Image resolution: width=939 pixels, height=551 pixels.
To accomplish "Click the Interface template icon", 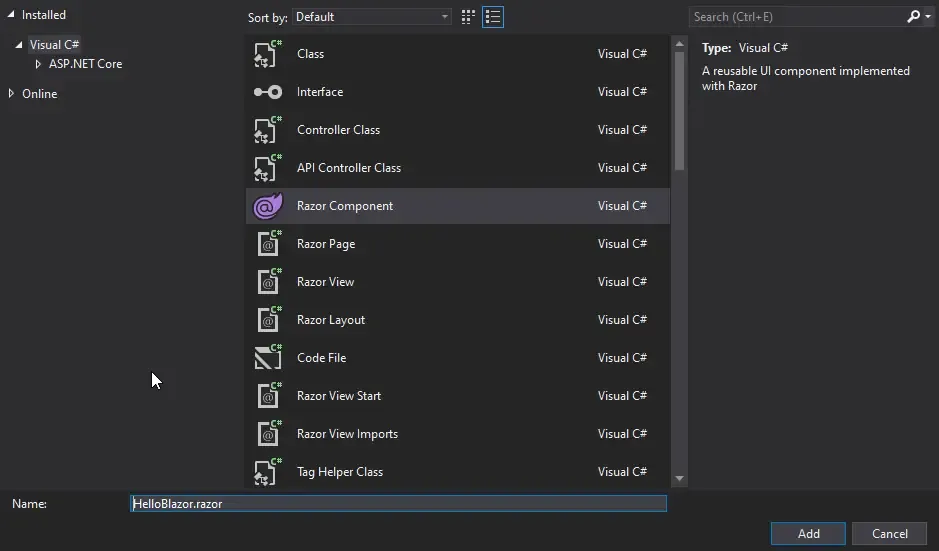I will point(268,92).
